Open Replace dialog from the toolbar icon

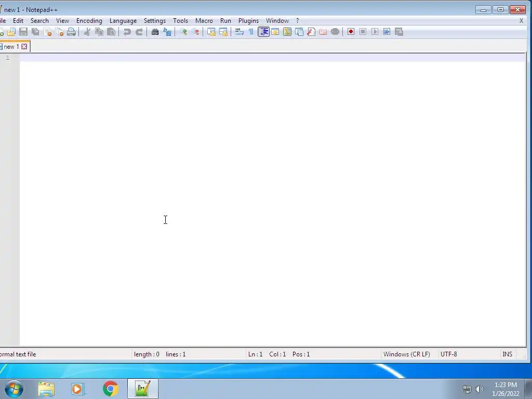(x=167, y=32)
